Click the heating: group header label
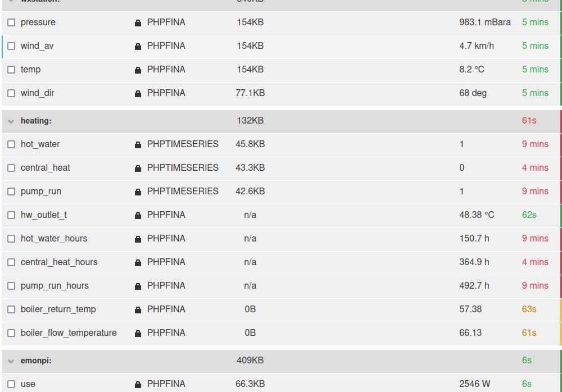562x392 pixels. [x=36, y=121]
